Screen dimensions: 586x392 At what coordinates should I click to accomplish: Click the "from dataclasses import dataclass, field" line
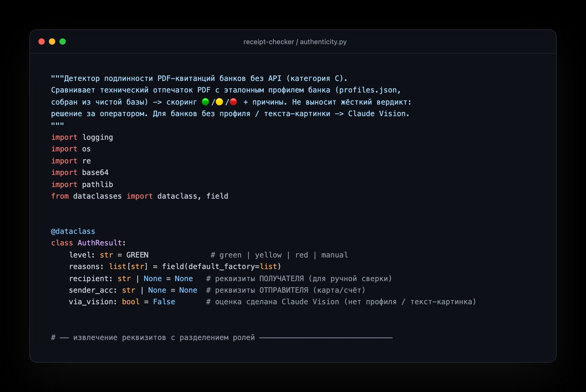140,196
